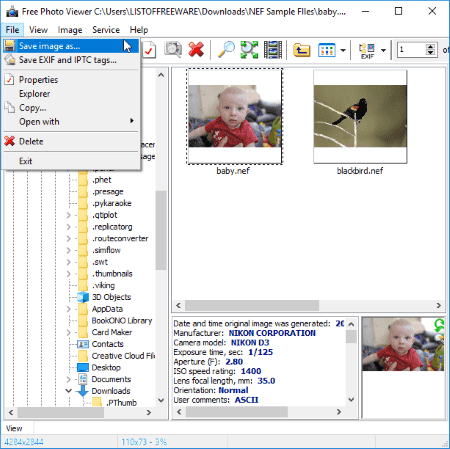
Task: Click the EXIF toolbar icon
Action: [x=367, y=51]
